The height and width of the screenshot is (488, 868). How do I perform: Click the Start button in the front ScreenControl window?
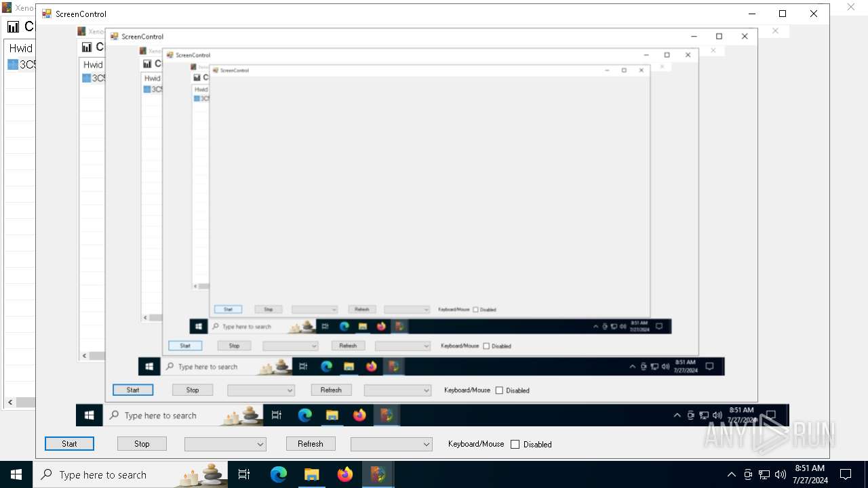[x=69, y=444]
